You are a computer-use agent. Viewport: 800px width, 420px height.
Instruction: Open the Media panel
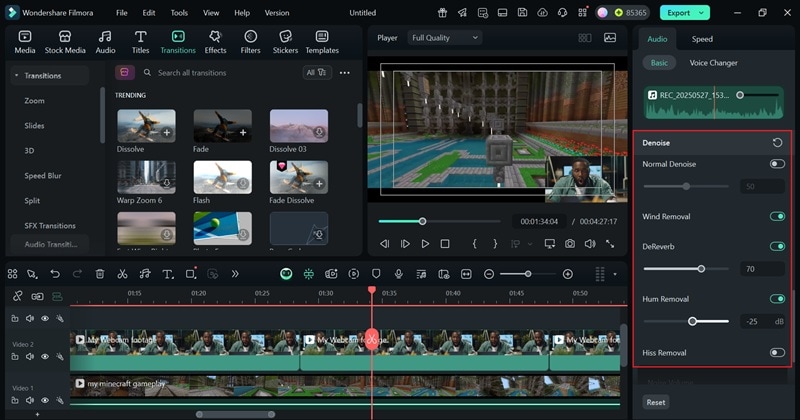24,42
